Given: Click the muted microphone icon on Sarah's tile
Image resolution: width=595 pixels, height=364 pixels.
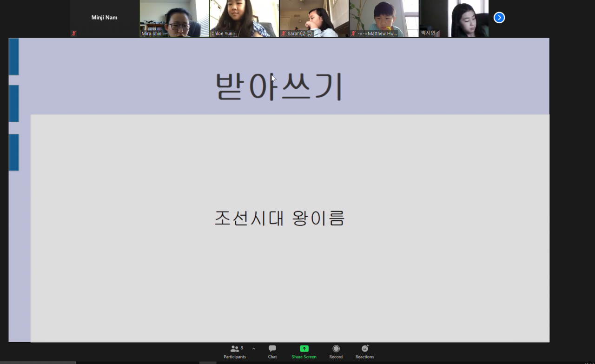Looking at the screenshot, I should 284,33.
